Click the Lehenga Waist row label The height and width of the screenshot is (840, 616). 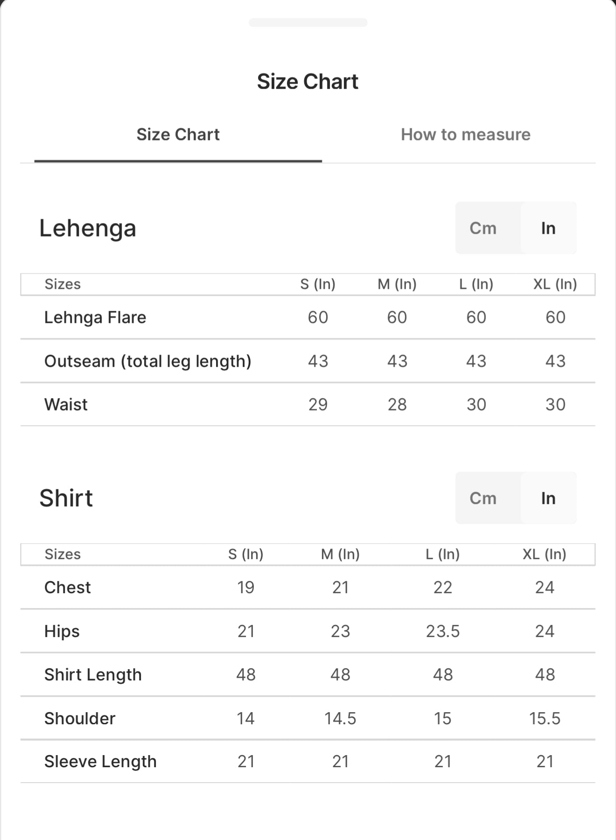pyautogui.click(x=66, y=404)
